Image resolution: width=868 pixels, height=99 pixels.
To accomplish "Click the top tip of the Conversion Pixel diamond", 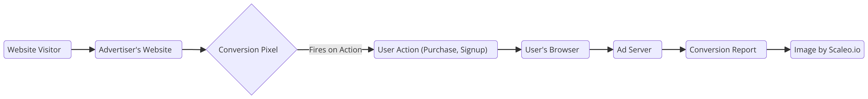I will tap(251, 5).
